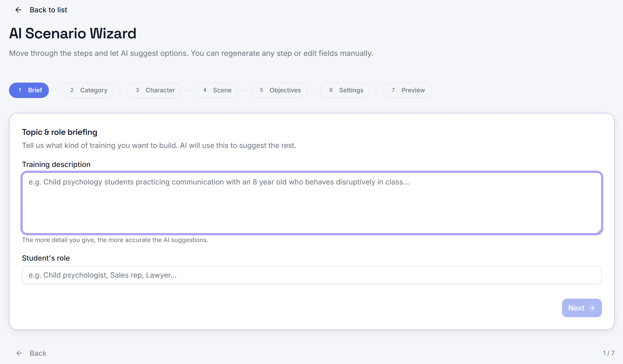The image size is (623, 364).
Task: Click the bottom Back button
Action: tap(31, 353)
